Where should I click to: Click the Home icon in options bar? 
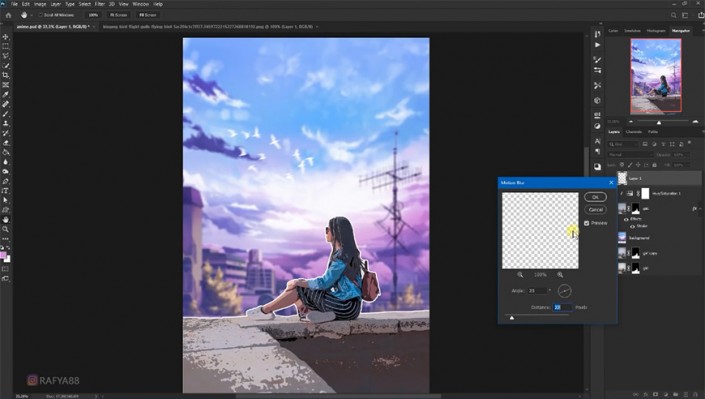[x=8, y=15]
